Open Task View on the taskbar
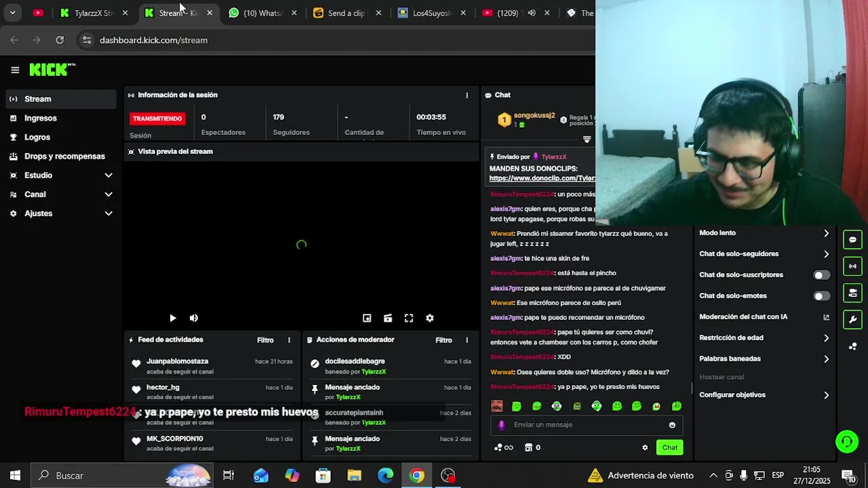 point(229,476)
